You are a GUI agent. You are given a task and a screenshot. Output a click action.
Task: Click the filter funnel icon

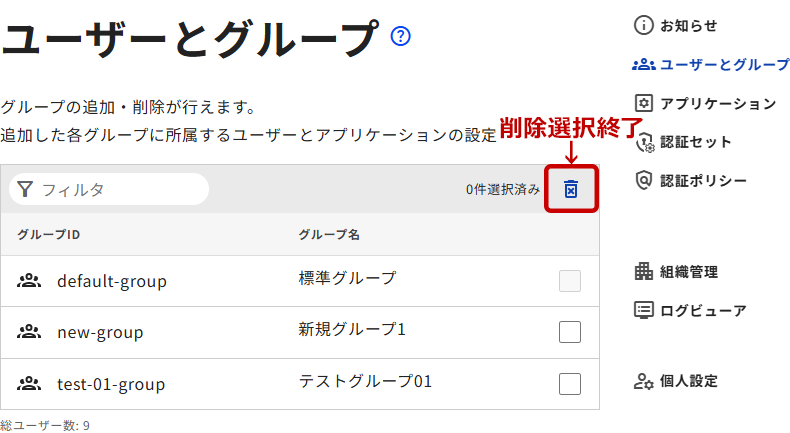(x=26, y=189)
